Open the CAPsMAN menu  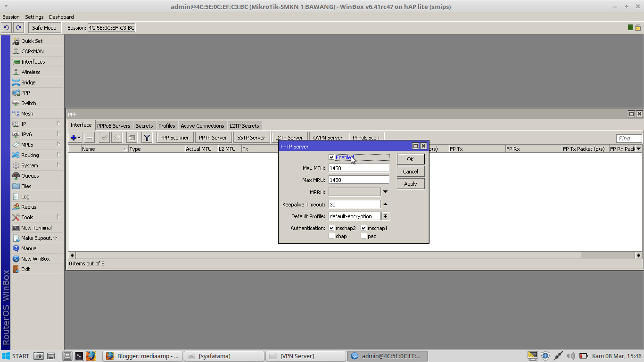click(x=37, y=51)
